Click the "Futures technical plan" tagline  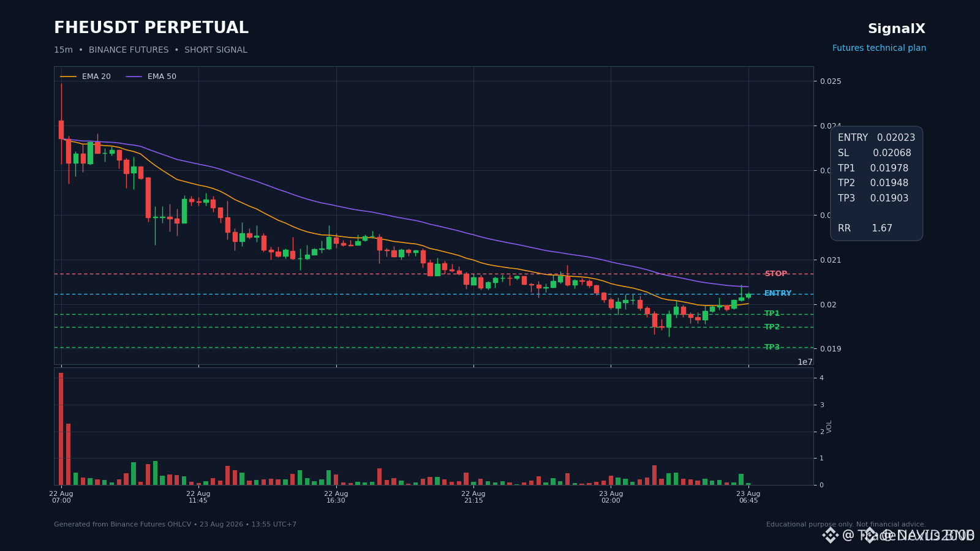[x=879, y=48]
